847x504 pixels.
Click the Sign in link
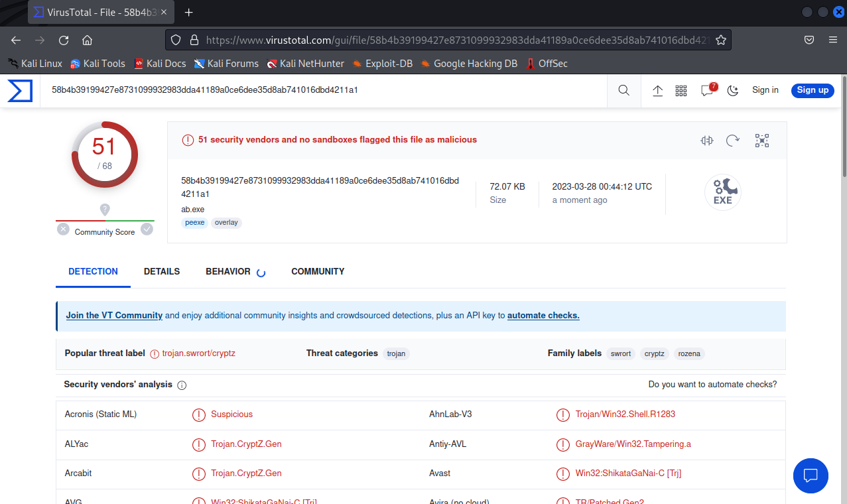pos(765,90)
